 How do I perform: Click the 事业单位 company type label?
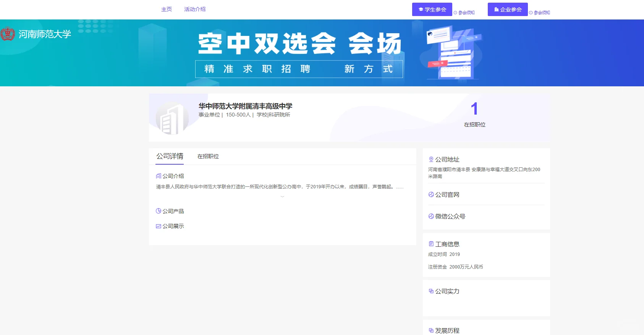click(209, 115)
